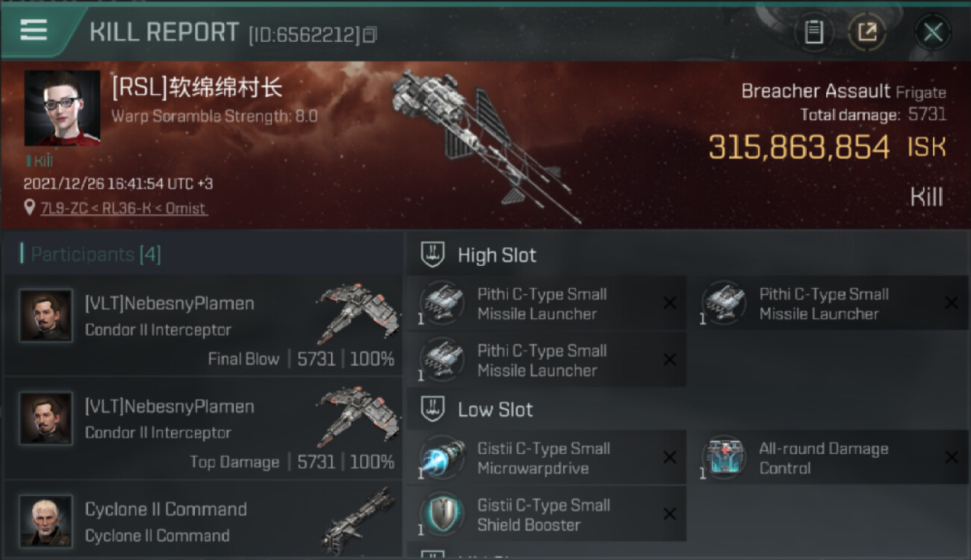Select Gistii C-Type Small Shield Booster icon
The width and height of the screenshot is (971, 560).
[442, 514]
